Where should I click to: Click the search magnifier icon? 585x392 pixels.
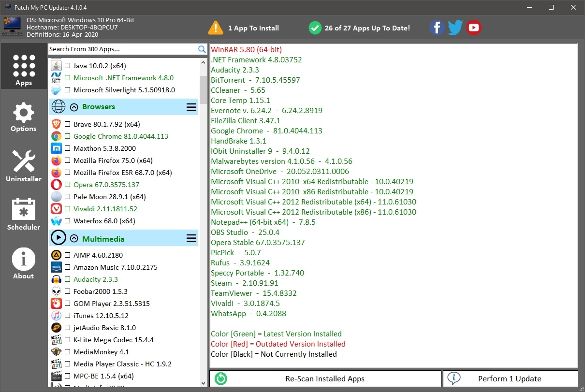coord(202,49)
